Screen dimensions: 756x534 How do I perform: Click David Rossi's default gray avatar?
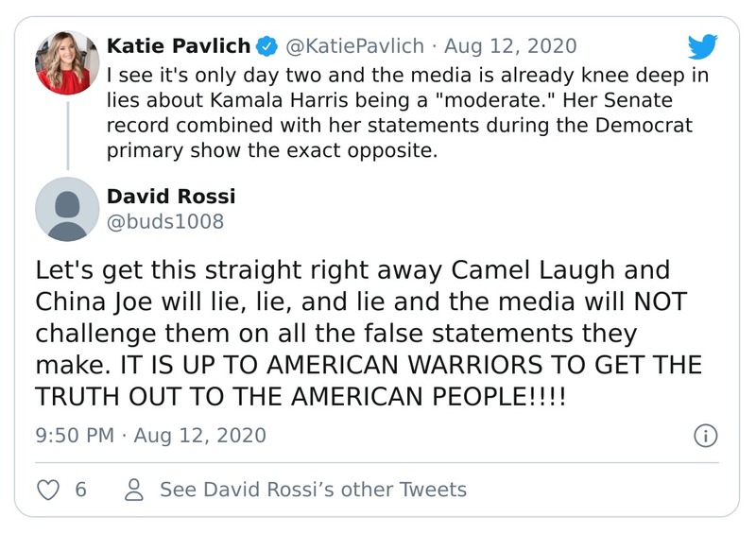67,209
